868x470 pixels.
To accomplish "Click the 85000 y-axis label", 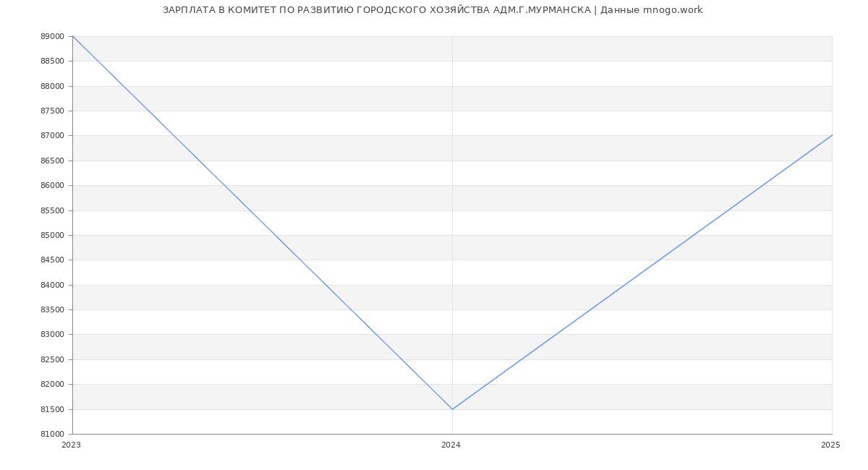I will tap(52, 235).
